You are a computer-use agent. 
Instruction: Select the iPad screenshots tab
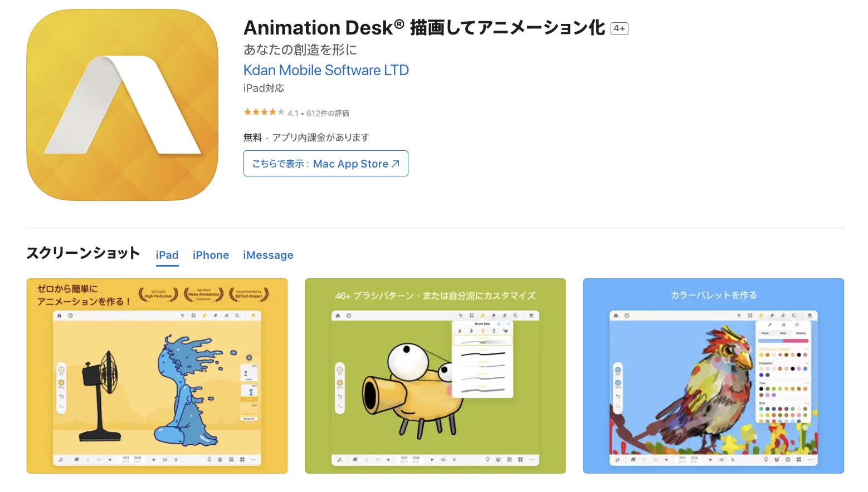tap(167, 255)
